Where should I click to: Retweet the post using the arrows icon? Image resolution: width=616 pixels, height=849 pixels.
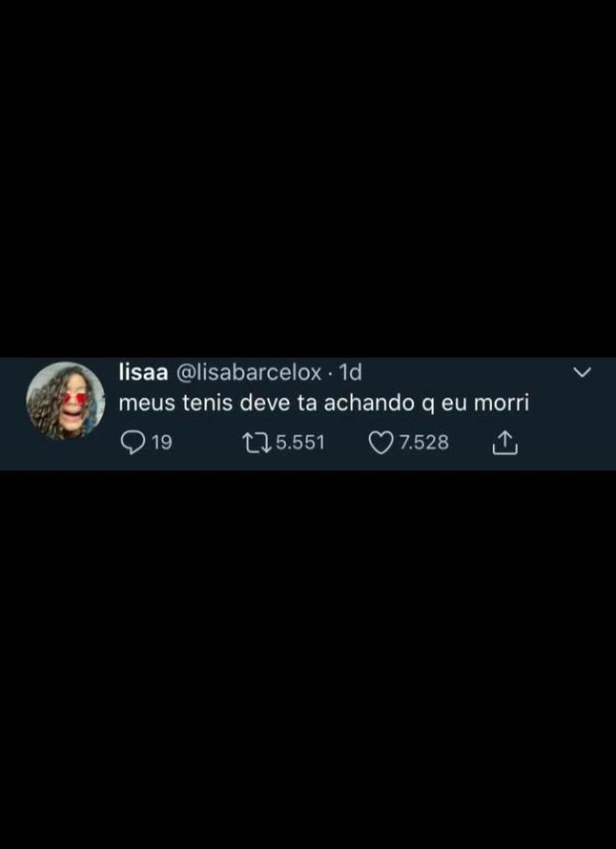257,443
